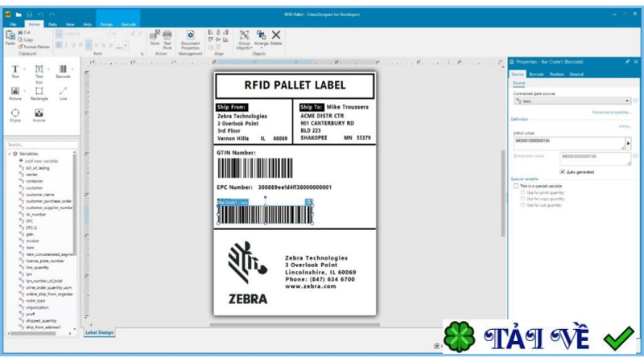Open the Barcode tab in Properties panel
This screenshot has width=644, height=362.
[536, 74]
